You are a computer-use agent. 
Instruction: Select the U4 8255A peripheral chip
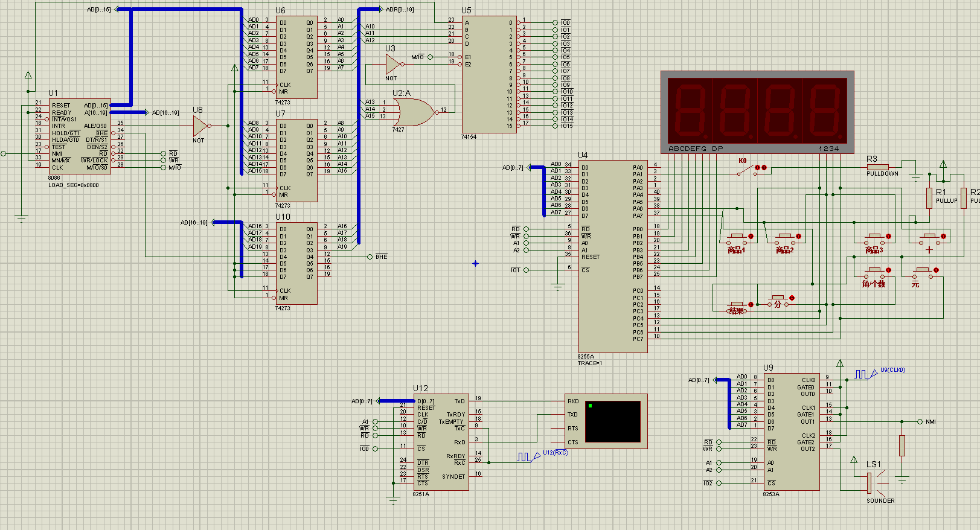(613, 257)
